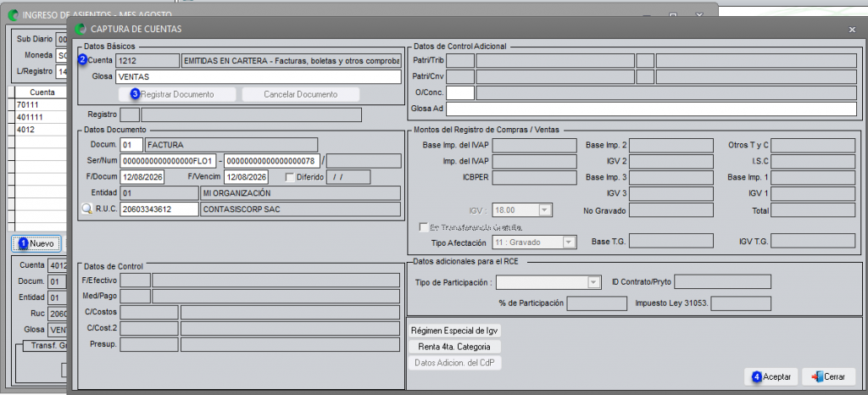The image size is (868, 395).
Task: Click the C/Costos code field
Action: pyautogui.click(x=149, y=313)
